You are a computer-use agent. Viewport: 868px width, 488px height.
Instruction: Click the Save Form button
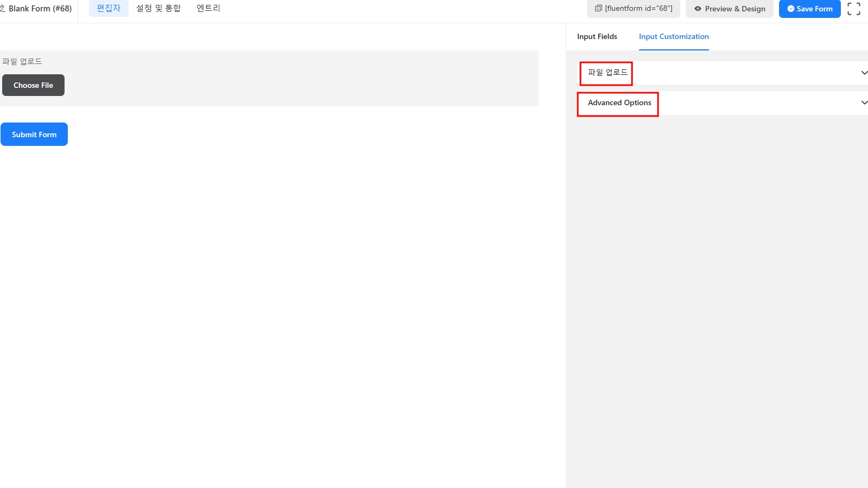[x=809, y=9]
